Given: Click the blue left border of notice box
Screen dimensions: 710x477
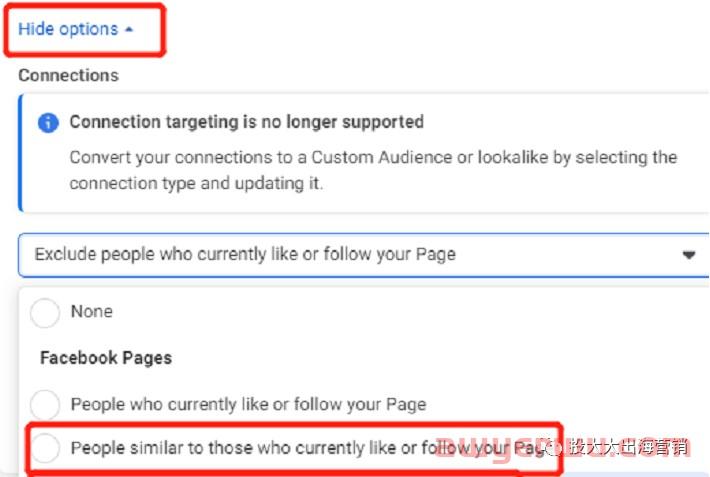Looking at the screenshot, I should point(20,153).
